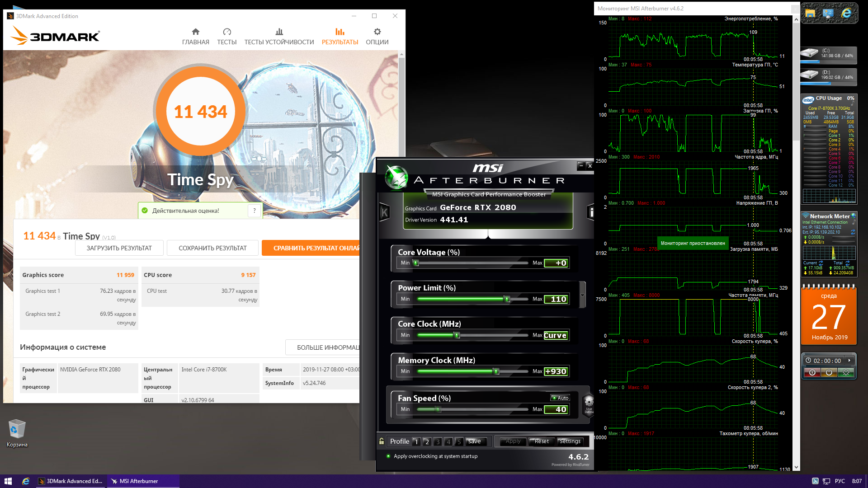This screenshot has height=488, width=868.
Task: Click the question mark next to valid score
Action: 255,211
